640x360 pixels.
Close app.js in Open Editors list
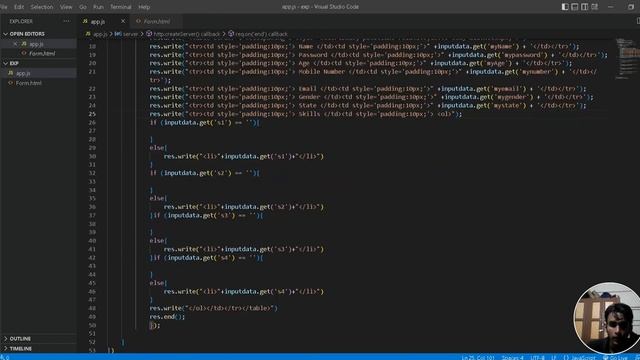click(x=15, y=44)
